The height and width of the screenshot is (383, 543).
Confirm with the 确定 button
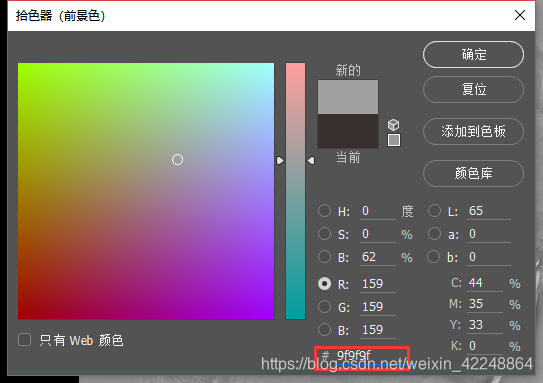pyautogui.click(x=473, y=55)
